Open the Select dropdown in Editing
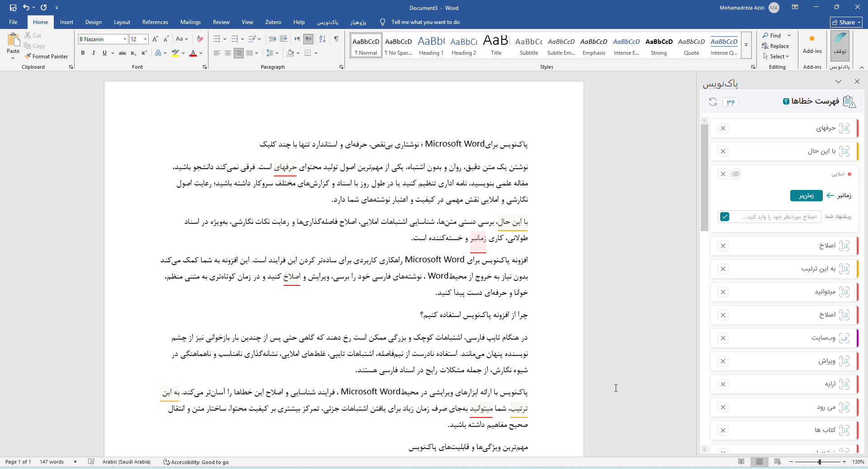 [776, 57]
